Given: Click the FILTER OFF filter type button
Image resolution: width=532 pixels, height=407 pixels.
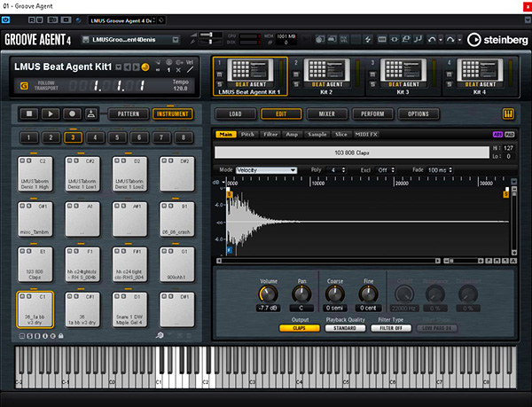Looking at the screenshot, I should [x=391, y=328].
